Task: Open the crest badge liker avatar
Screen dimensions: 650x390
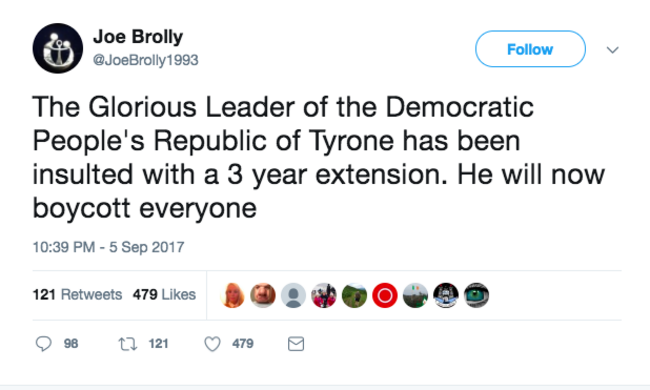Action: coord(446,296)
